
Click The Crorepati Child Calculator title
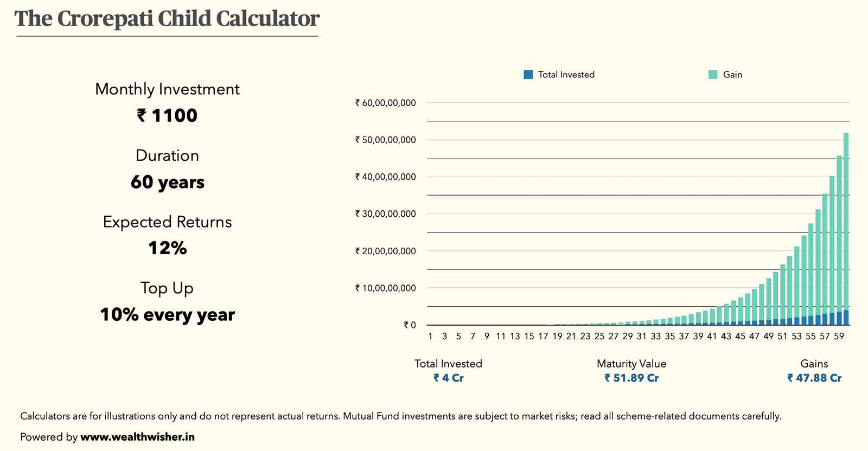pos(167,19)
